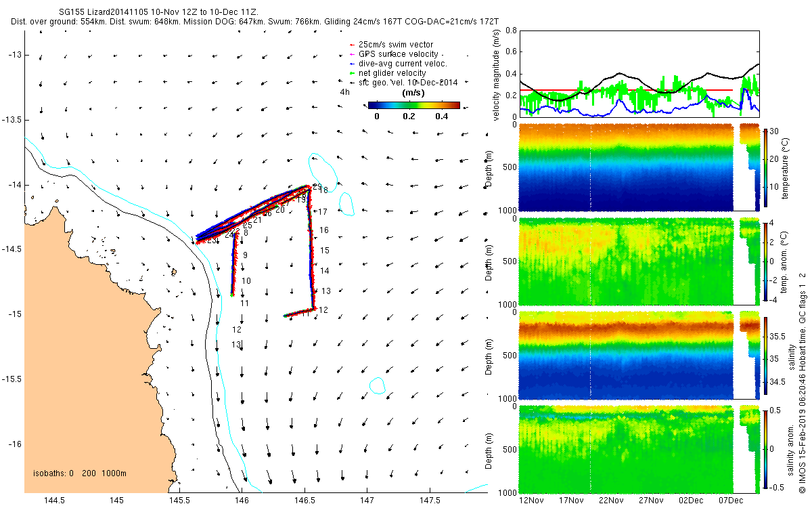The image size is (812, 508).
Task: Click the 'velocity magnitude (m/s)' axis label
Action: click(496, 76)
